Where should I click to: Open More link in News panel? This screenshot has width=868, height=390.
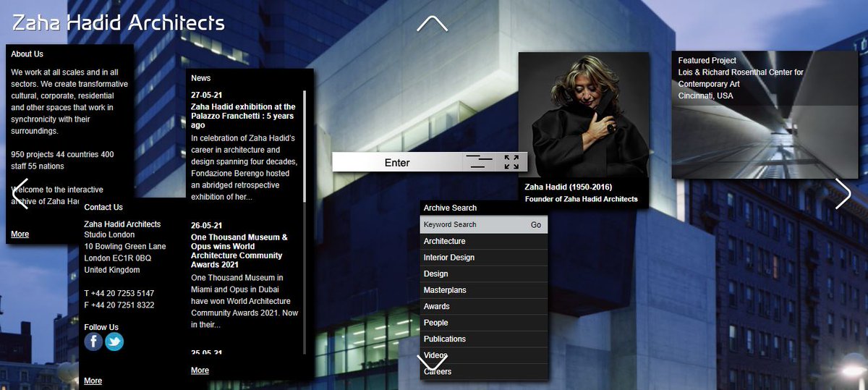coord(200,370)
